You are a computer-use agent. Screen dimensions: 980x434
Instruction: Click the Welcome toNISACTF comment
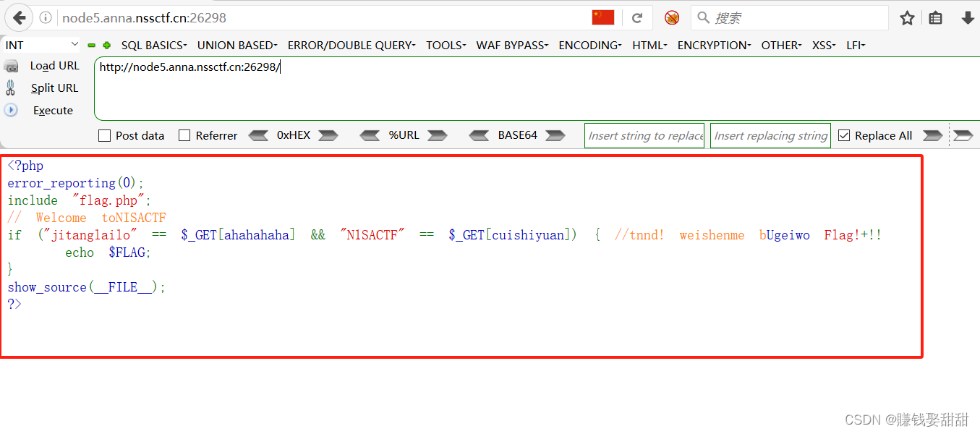87,218
